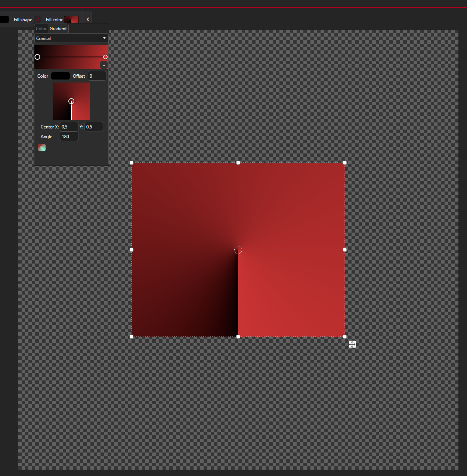This screenshot has height=476, width=467.
Task: Click the Angle input field
Action: pyautogui.click(x=69, y=136)
